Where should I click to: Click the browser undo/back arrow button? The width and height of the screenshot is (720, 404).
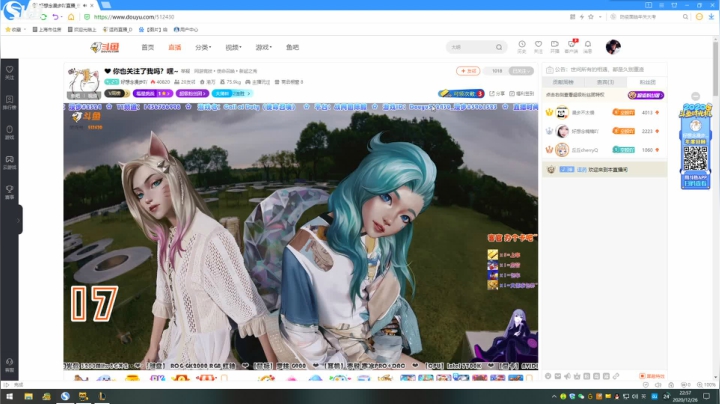click(56, 17)
